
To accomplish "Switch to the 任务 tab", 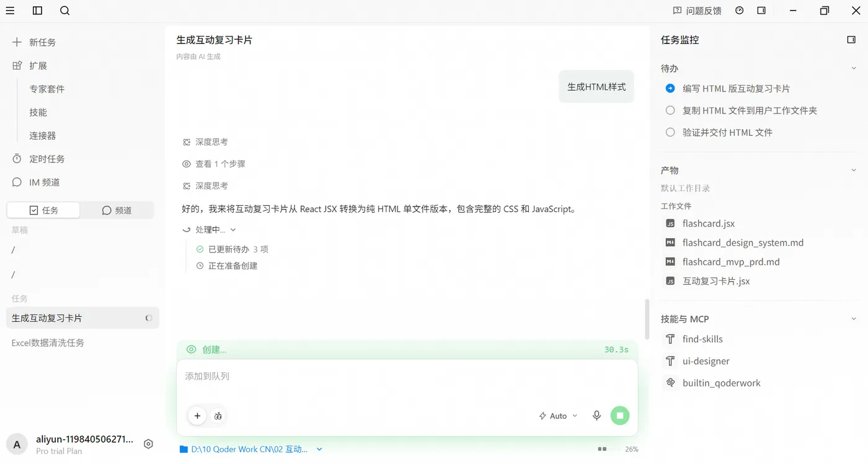I will click(x=43, y=210).
